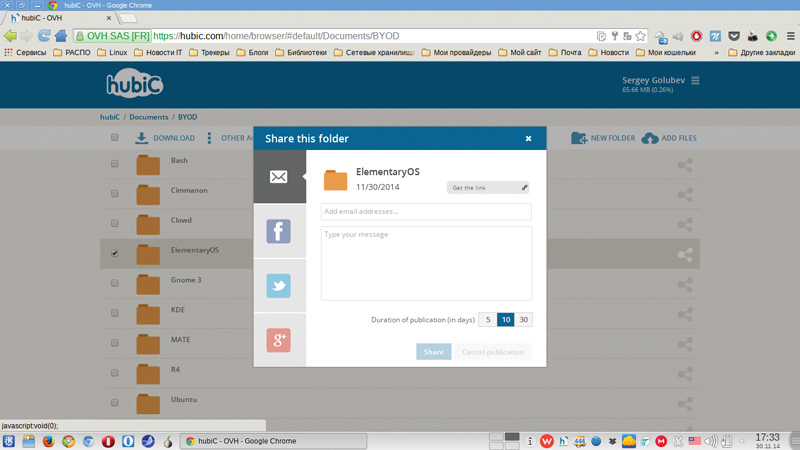
Task: Open the Почта bookmarks folder
Action: (565, 52)
